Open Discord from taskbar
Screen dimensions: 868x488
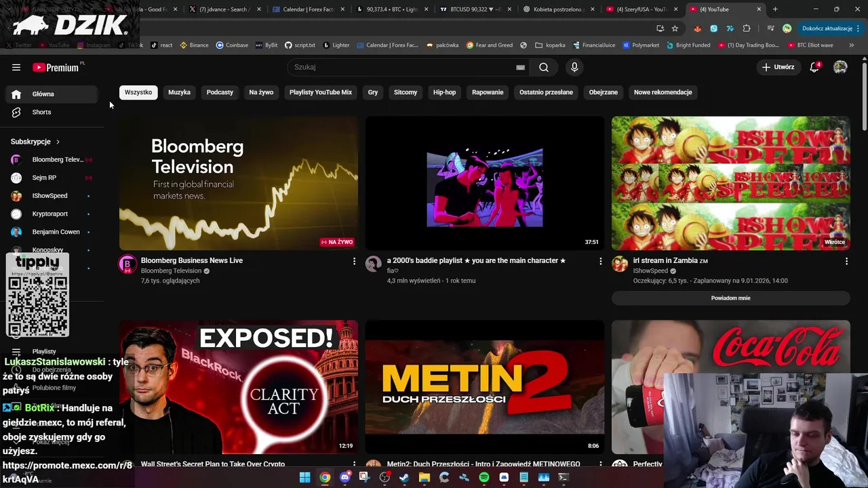click(344, 477)
